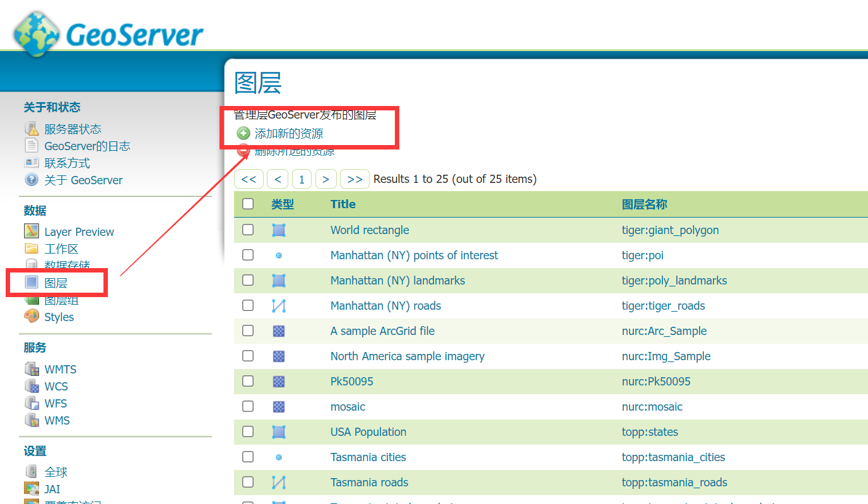Click nurc:Arc_Sample layer name
The image size is (868, 504).
664,331
